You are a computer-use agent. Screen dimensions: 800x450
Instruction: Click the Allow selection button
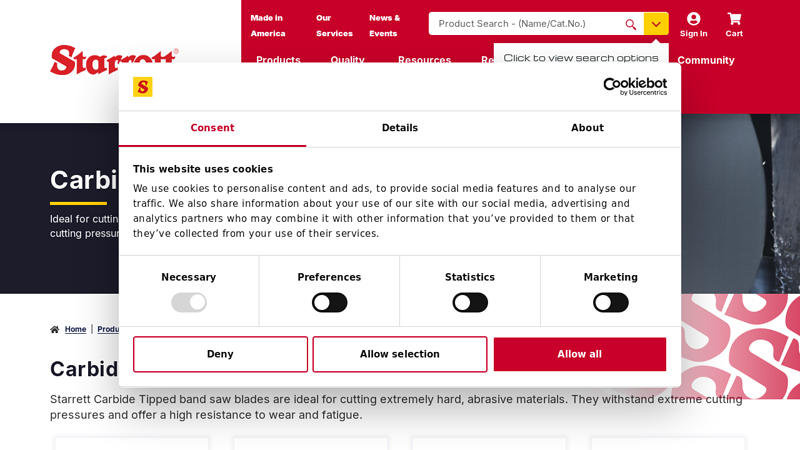pos(399,354)
